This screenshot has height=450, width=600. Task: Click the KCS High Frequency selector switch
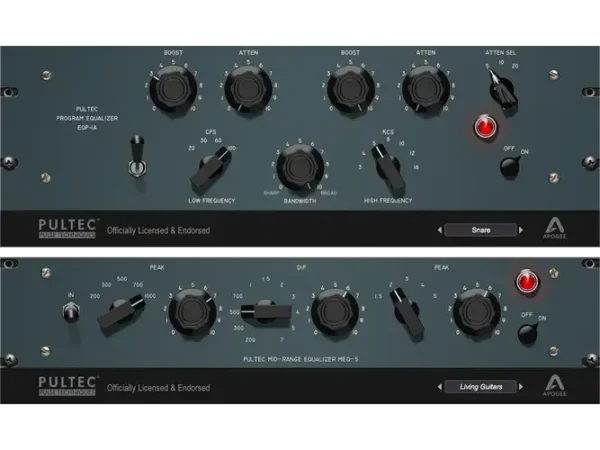pyautogui.click(x=388, y=169)
